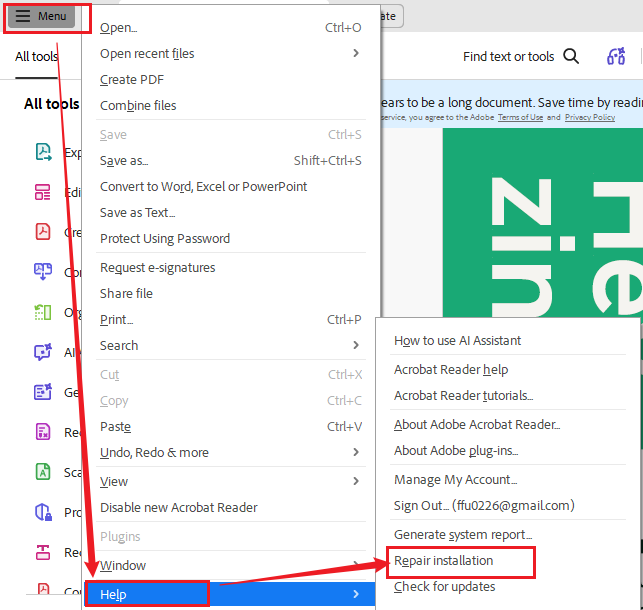The image size is (643, 610).
Task: Click the search magnifier icon
Action: pos(571,56)
